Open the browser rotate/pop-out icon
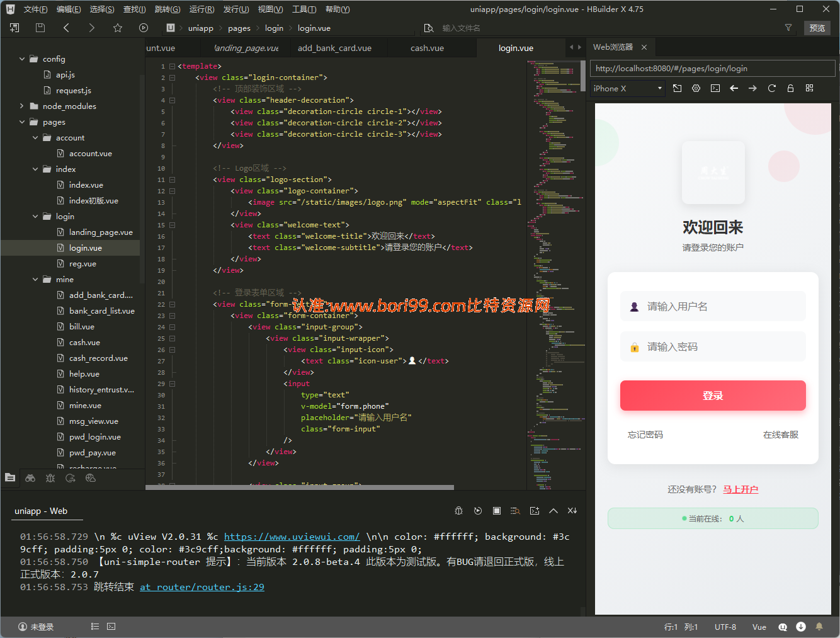 (x=678, y=88)
